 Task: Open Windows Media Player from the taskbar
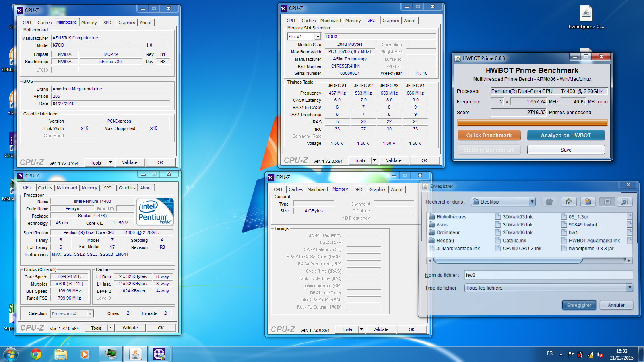tap(85, 354)
